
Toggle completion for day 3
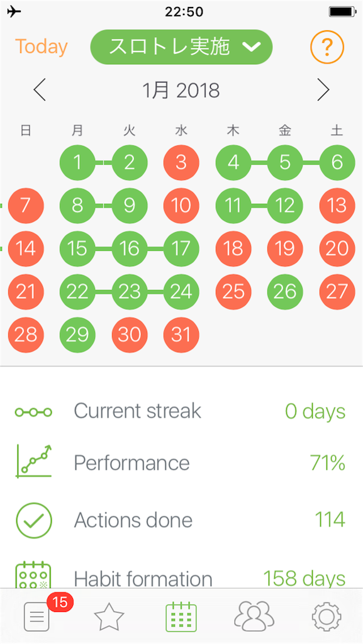pyautogui.click(x=181, y=163)
